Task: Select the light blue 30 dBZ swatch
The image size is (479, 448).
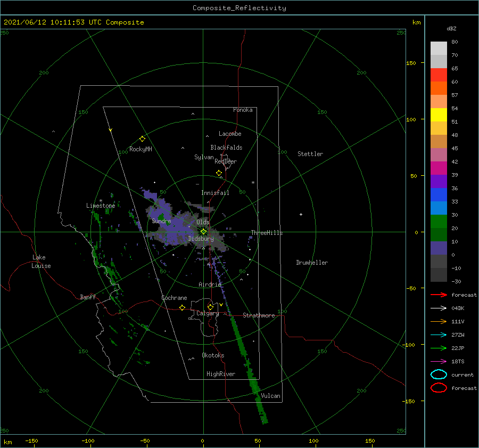Action: point(439,208)
